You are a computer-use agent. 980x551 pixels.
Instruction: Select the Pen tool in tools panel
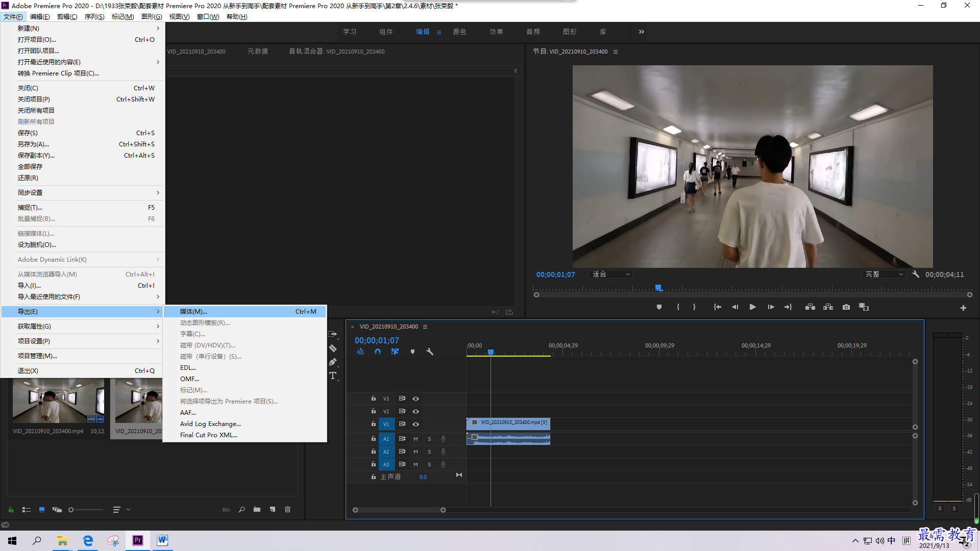(333, 362)
